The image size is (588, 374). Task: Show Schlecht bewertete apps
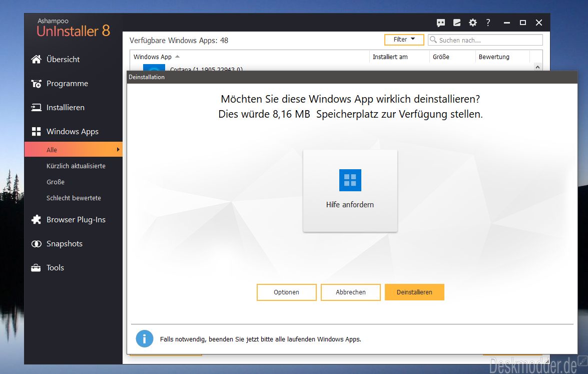point(74,198)
